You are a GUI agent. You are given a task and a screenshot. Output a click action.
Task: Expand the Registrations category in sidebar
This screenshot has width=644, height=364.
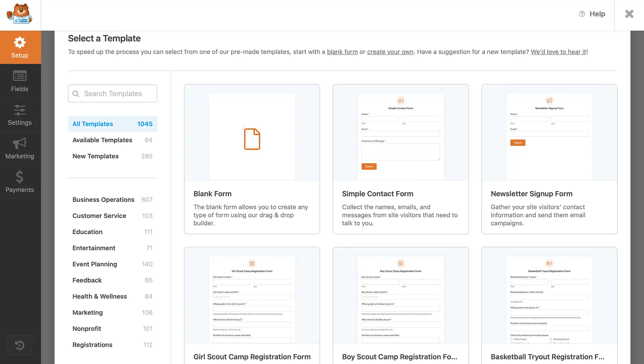click(x=92, y=345)
